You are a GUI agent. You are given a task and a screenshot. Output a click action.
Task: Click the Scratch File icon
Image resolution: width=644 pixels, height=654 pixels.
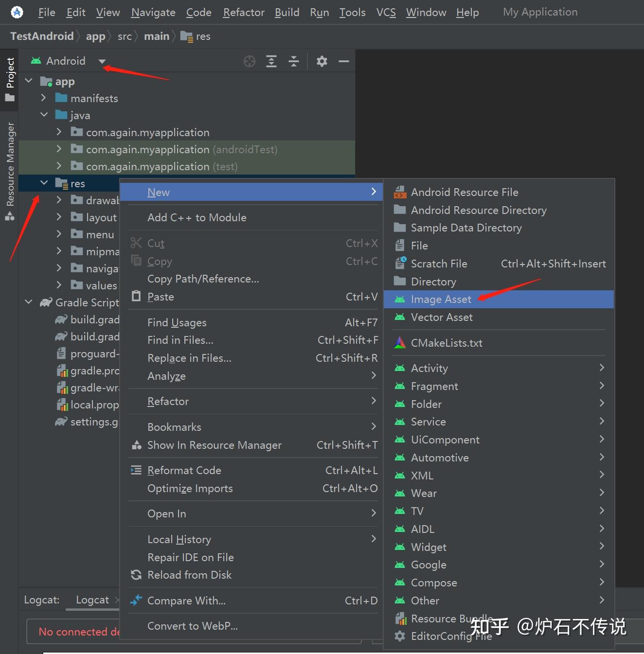point(400,264)
